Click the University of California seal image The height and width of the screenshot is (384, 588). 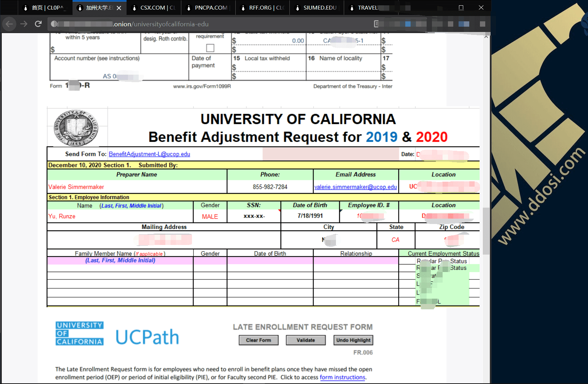(x=76, y=128)
